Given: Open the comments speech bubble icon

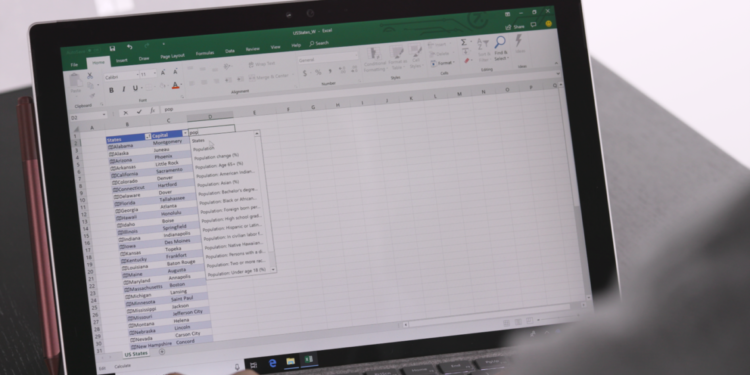Looking at the screenshot, I should (533, 25).
